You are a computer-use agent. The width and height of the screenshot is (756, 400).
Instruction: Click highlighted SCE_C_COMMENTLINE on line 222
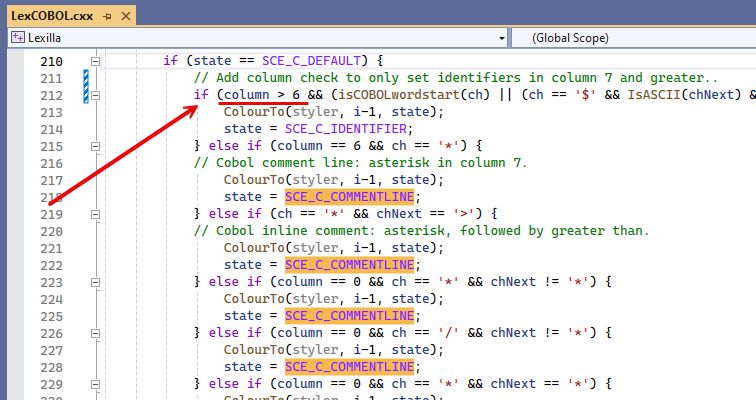pos(350,265)
